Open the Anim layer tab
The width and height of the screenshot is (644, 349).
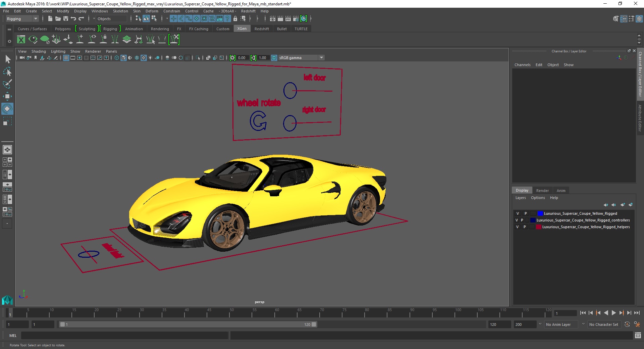561,190
